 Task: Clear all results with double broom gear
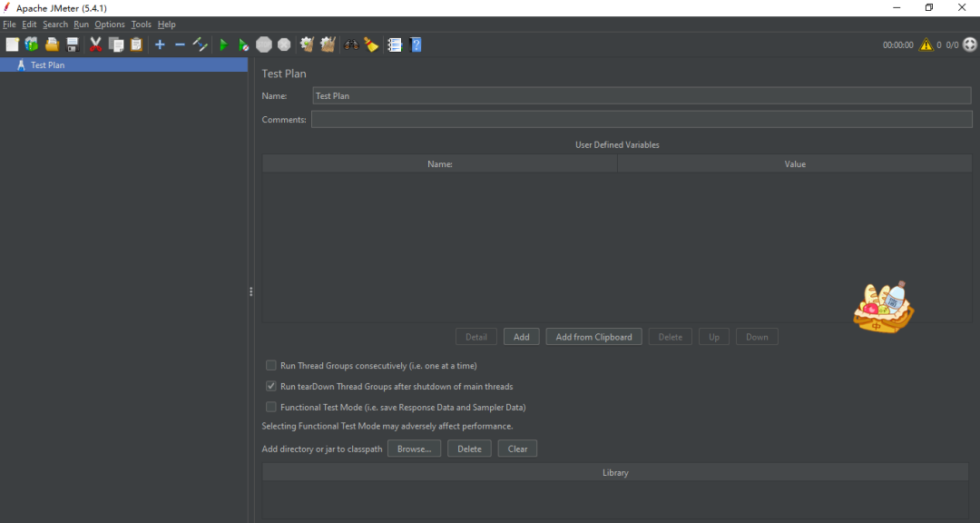pyautogui.click(x=328, y=44)
